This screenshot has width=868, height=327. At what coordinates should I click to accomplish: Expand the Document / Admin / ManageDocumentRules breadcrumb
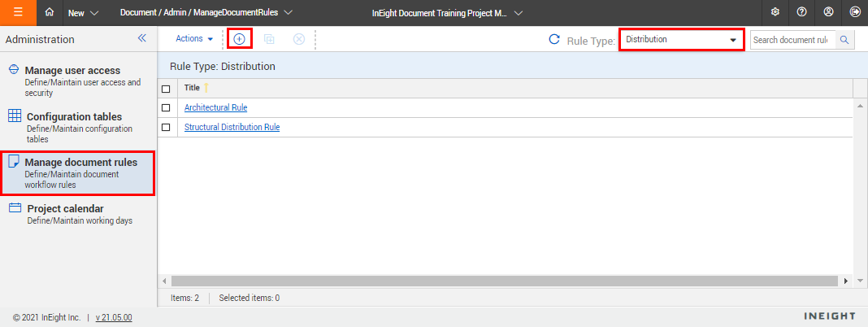(x=206, y=12)
